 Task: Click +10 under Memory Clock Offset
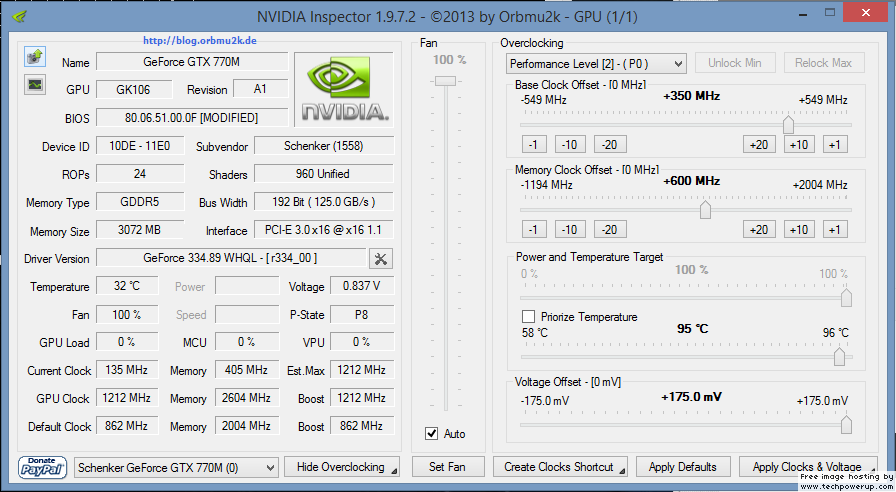799,230
